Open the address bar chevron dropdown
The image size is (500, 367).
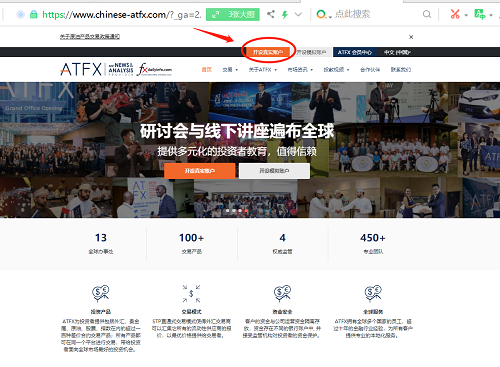point(298,14)
